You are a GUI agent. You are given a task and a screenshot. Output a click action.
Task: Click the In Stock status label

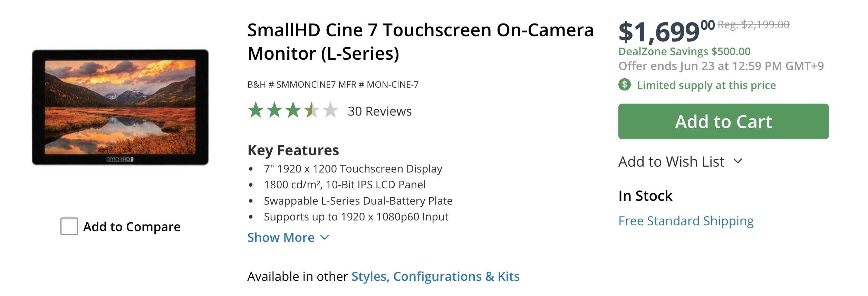pos(645,196)
